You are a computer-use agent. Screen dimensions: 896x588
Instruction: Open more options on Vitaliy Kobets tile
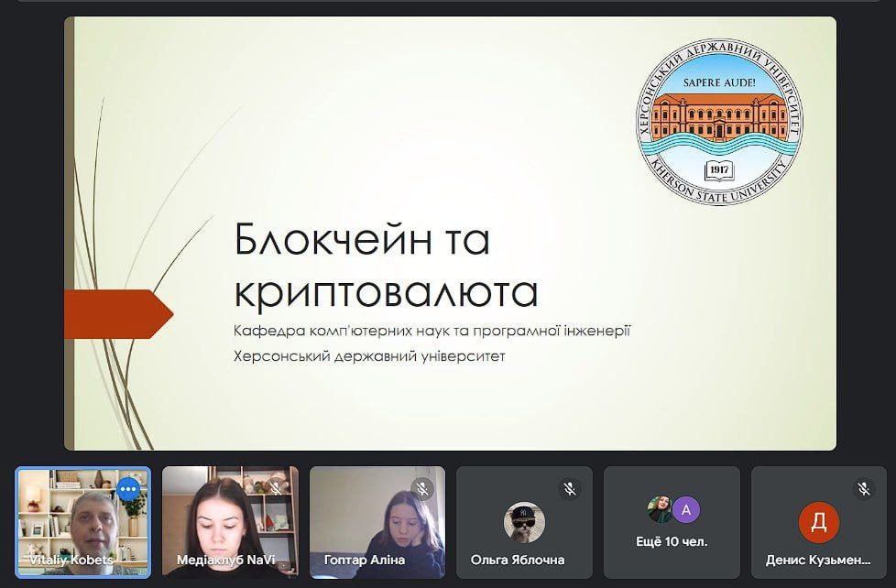pos(128,489)
